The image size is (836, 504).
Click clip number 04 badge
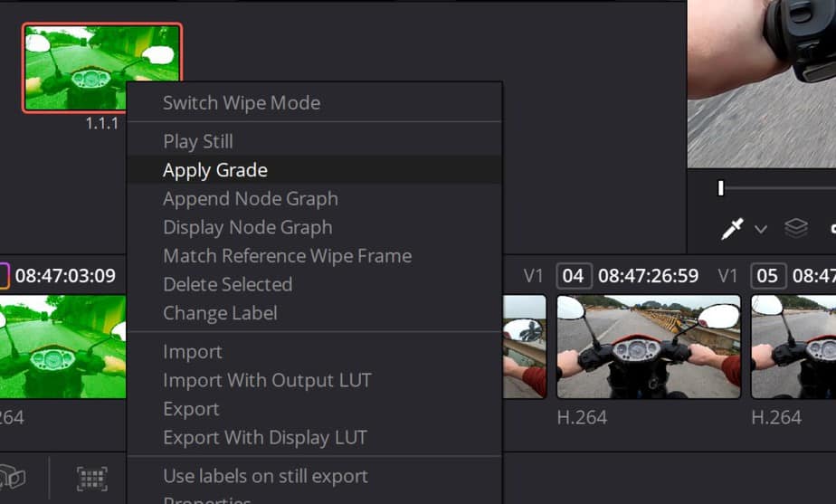pos(574,276)
